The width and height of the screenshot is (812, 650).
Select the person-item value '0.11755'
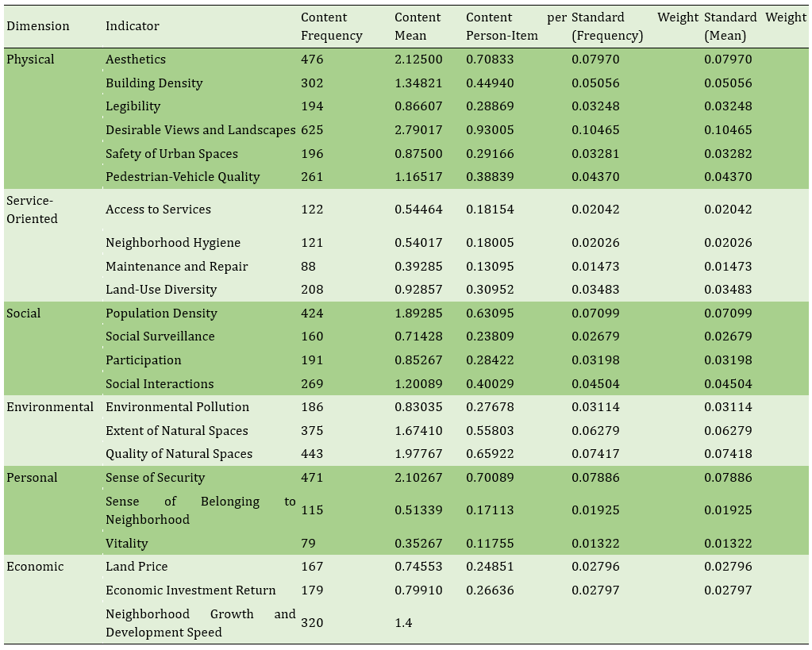tap(490, 544)
